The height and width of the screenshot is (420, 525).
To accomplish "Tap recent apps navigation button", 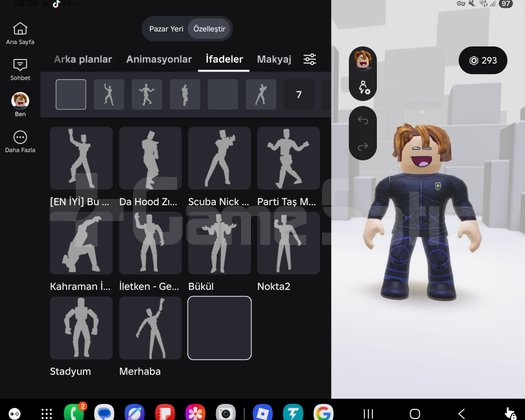I will pos(368,414).
